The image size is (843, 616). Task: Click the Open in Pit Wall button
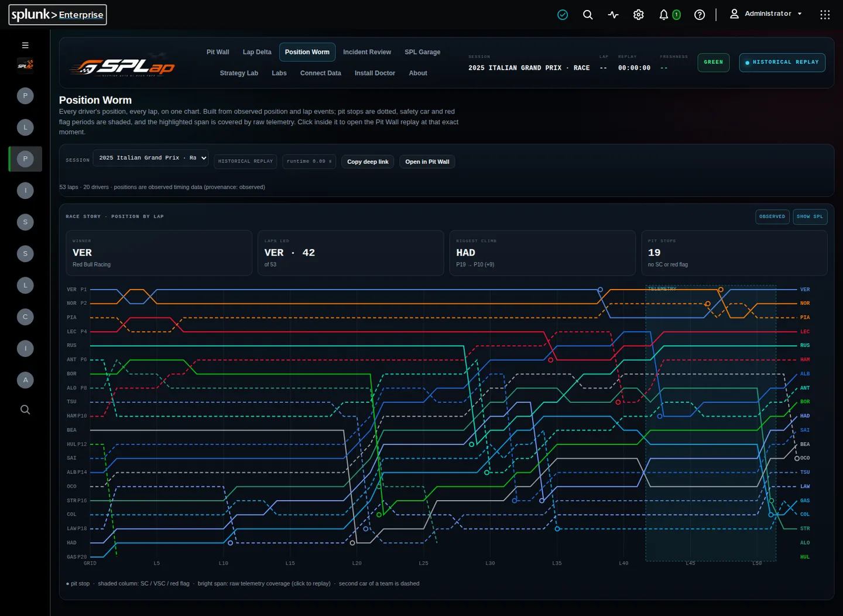[427, 161]
